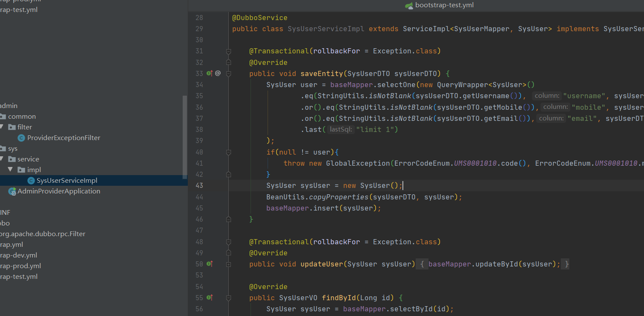Select rap-dev.yml file in project tree

[18, 255]
